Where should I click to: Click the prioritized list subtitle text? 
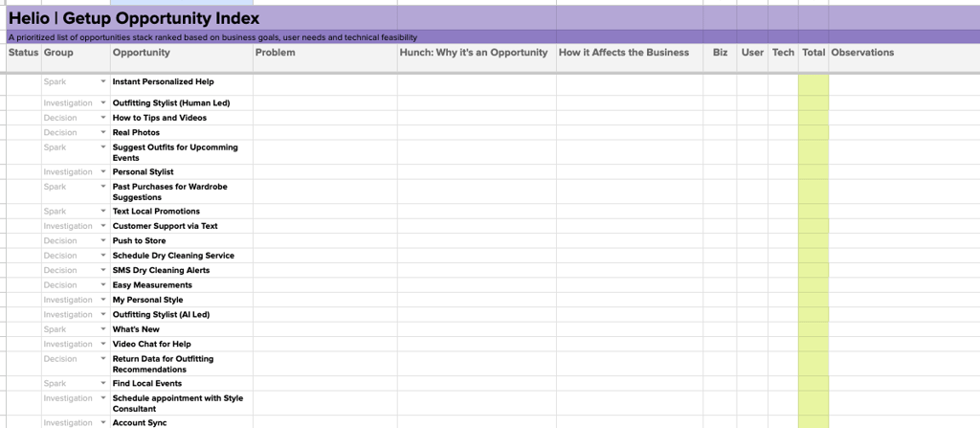click(x=212, y=37)
